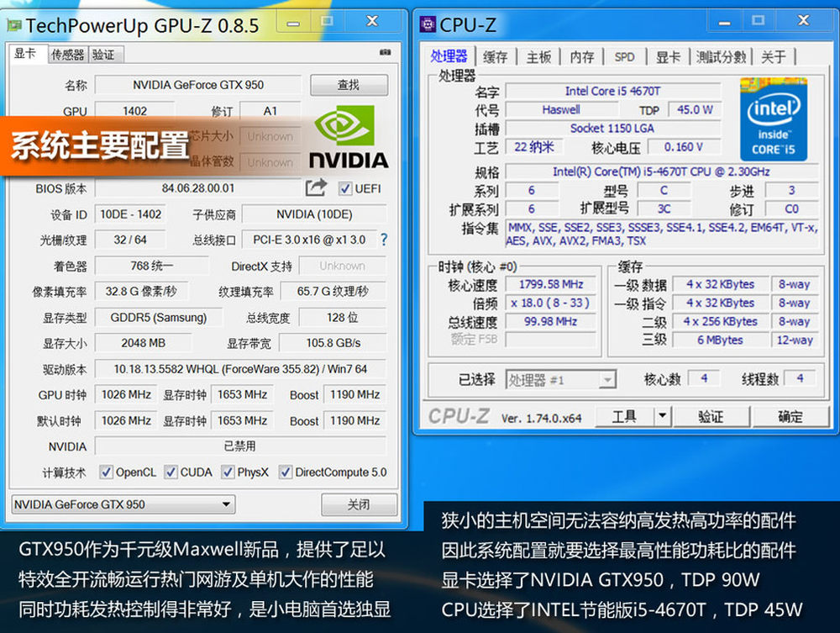Toggle the OpenCL checkbox
The image size is (840, 633).
pos(106,472)
